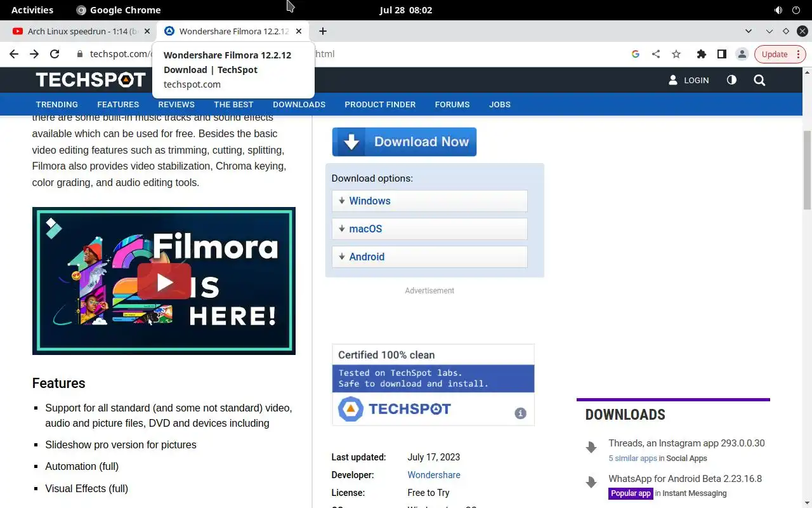This screenshot has height=508, width=812.
Task: Open the Chrome extensions puzzle icon
Action: [x=702, y=54]
